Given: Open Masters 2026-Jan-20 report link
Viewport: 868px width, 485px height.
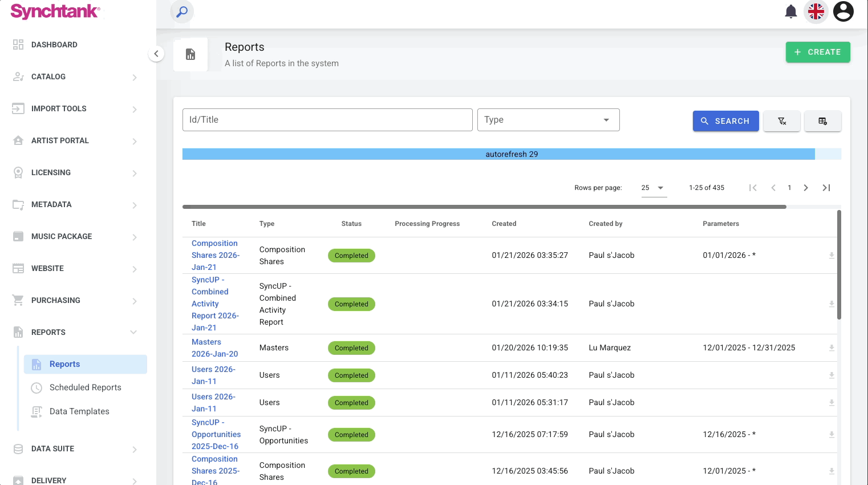Looking at the screenshot, I should click(x=214, y=348).
